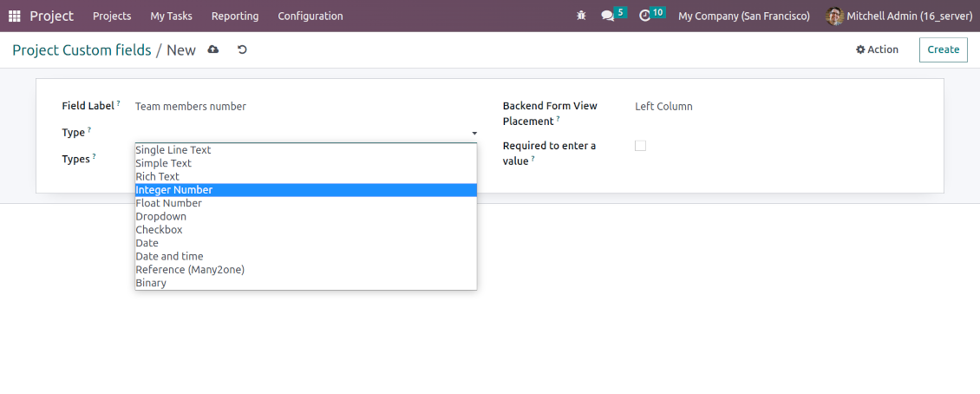
Task: Open the messages chat icon
Action: tap(608, 16)
